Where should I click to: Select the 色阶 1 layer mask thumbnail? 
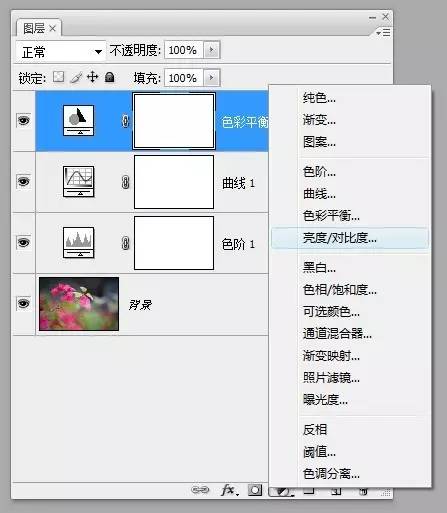(x=174, y=243)
